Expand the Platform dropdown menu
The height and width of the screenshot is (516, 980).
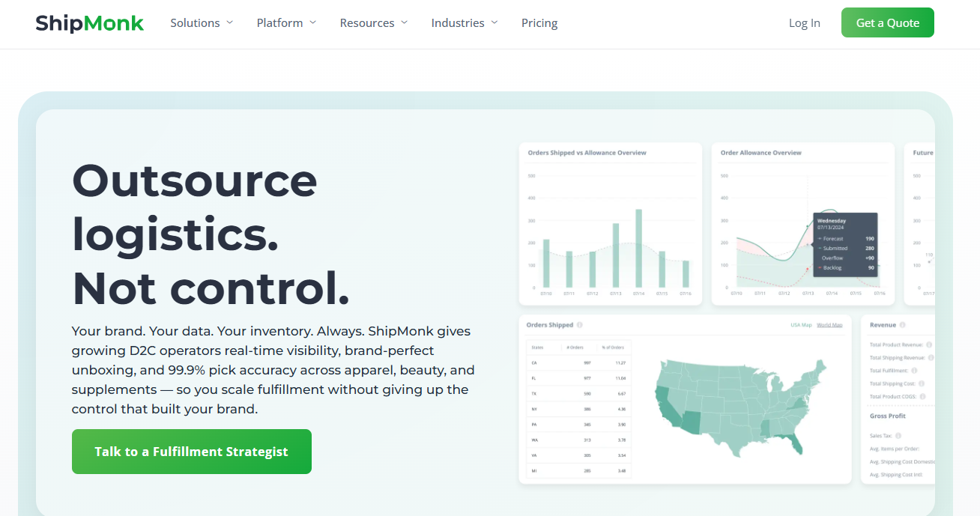pyautogui.click(x=286, y=23)
